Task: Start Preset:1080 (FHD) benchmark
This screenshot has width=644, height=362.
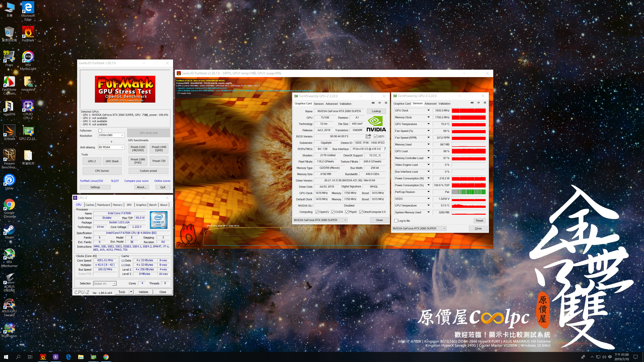Action: [138, 161]
